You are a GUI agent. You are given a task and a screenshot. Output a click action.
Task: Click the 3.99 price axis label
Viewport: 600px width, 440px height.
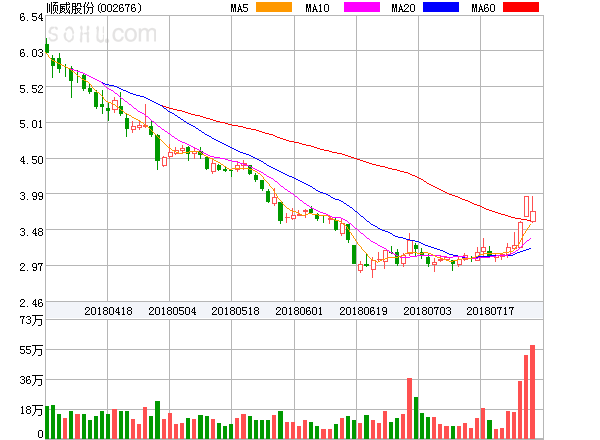[31, 196]
